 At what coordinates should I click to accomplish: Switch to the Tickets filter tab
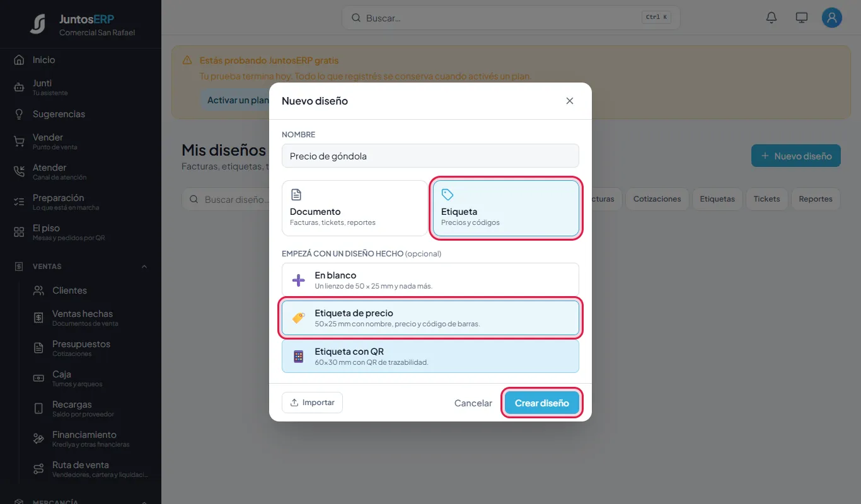tap(766, 199)
